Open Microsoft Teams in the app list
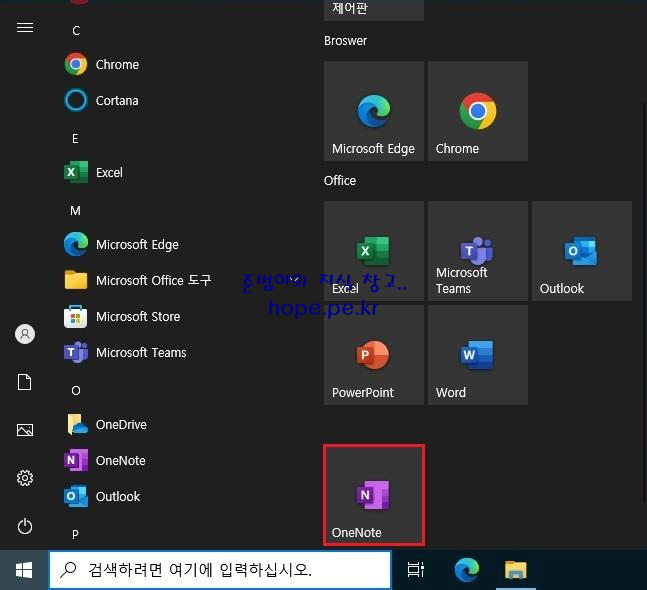The height and width of the screenshot is (590, 647). click(x=125, y=352)
